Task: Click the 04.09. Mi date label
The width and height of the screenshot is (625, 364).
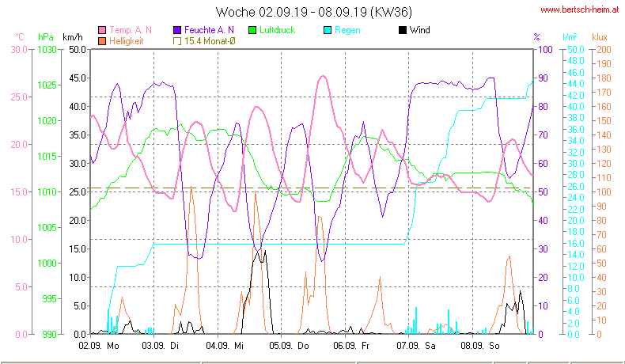Action: [x=225, y=346]
